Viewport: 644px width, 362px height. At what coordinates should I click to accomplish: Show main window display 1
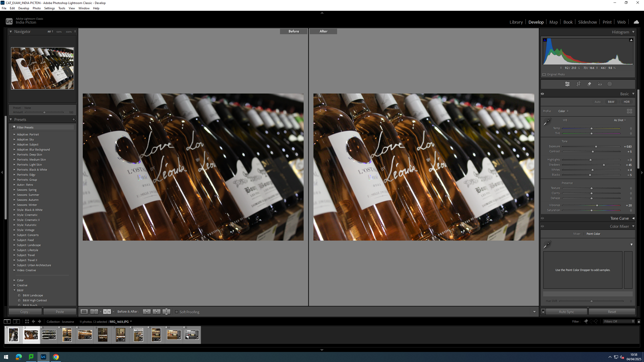[x=7, y=322]
